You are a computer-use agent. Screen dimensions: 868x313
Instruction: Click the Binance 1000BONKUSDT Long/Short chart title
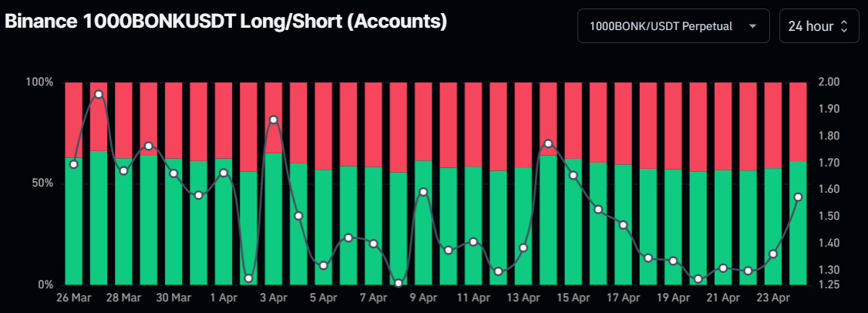[x=227, y=22]
